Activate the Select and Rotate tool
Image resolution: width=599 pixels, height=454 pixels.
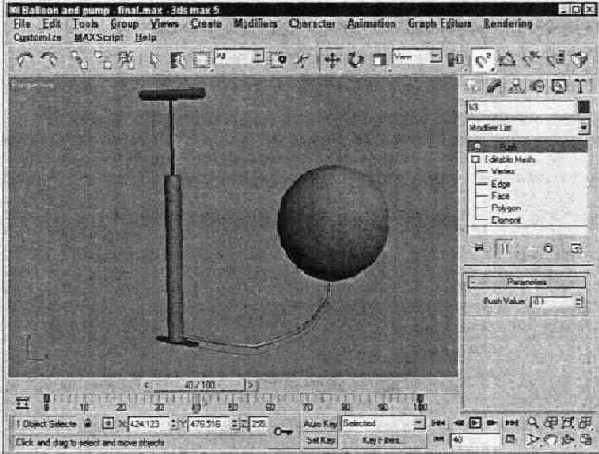(355, 60)
